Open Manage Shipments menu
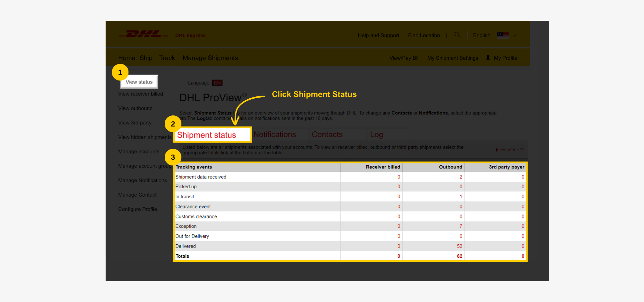644x302 pixels. (210, 58)
